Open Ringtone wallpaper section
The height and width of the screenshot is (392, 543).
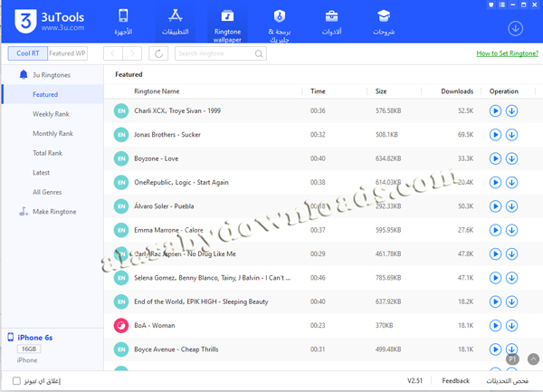227,25
